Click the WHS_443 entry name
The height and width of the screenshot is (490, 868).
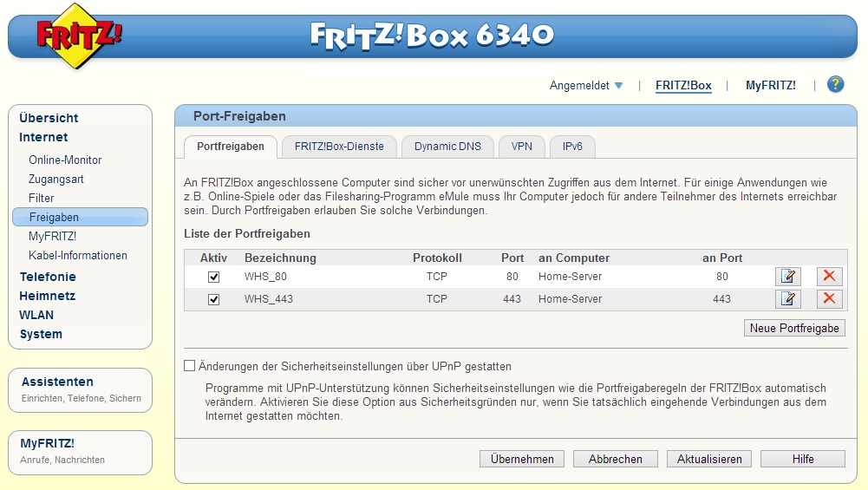point(269,299)
